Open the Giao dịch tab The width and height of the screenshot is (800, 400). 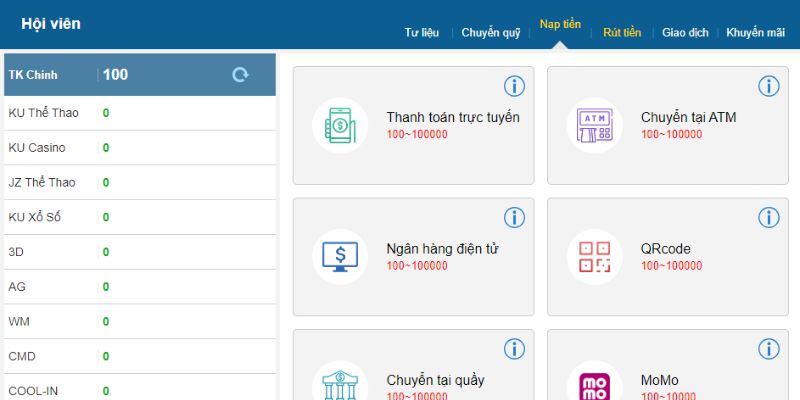[685, 32]
